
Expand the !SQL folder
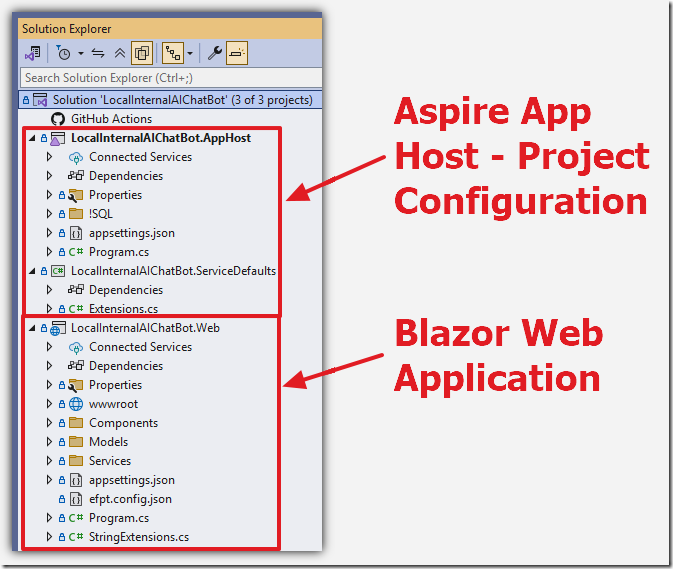click(49, 214)
